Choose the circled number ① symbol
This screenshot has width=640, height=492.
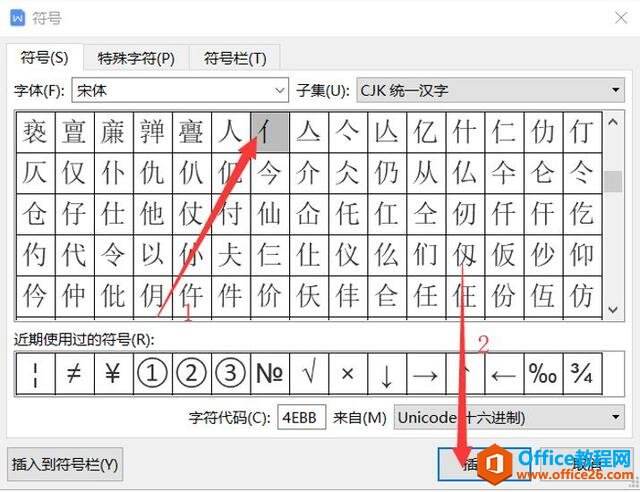pos(153,374)
